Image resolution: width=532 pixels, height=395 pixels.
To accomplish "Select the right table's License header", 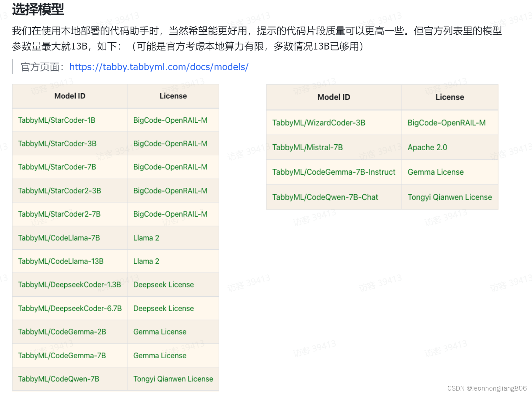I will click(x=450, y=97).
